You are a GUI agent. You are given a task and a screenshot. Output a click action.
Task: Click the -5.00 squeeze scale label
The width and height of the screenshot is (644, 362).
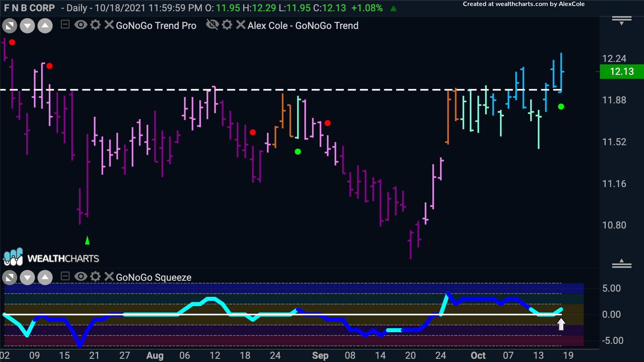[613, 341]
